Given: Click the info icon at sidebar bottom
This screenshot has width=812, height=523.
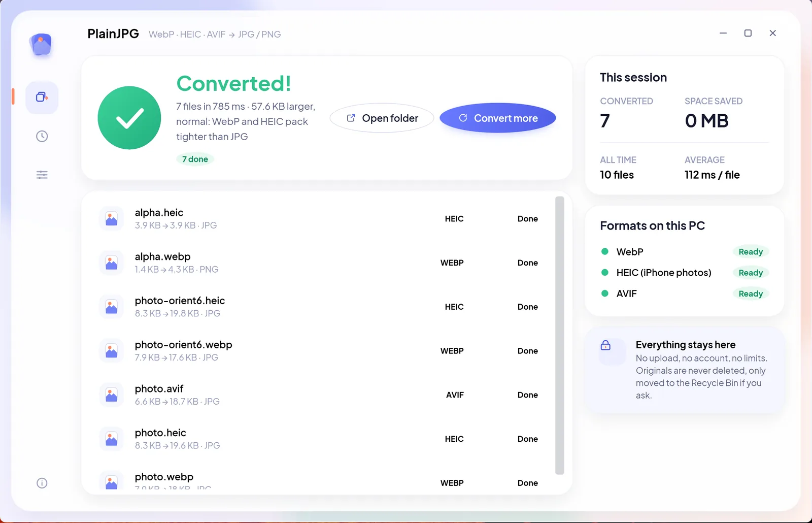Looking at the screenshot, I should pyautogui.click(x=42, y=483).
